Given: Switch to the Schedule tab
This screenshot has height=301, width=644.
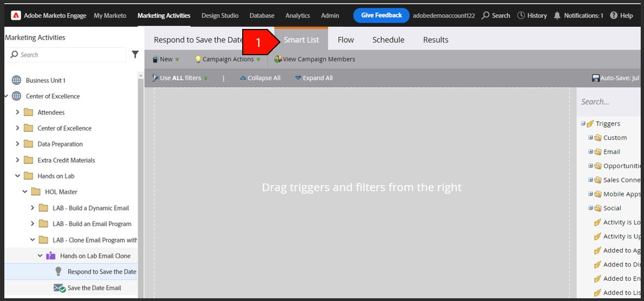Looking at the screenshot, I should [389, 40].
